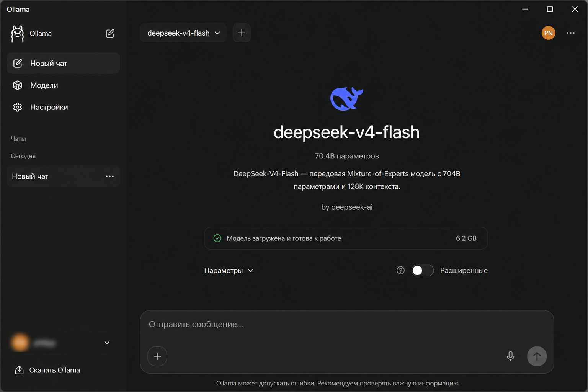
Task: Expand the deepseek-v4-flash model selector
Action: coord(183,33)
